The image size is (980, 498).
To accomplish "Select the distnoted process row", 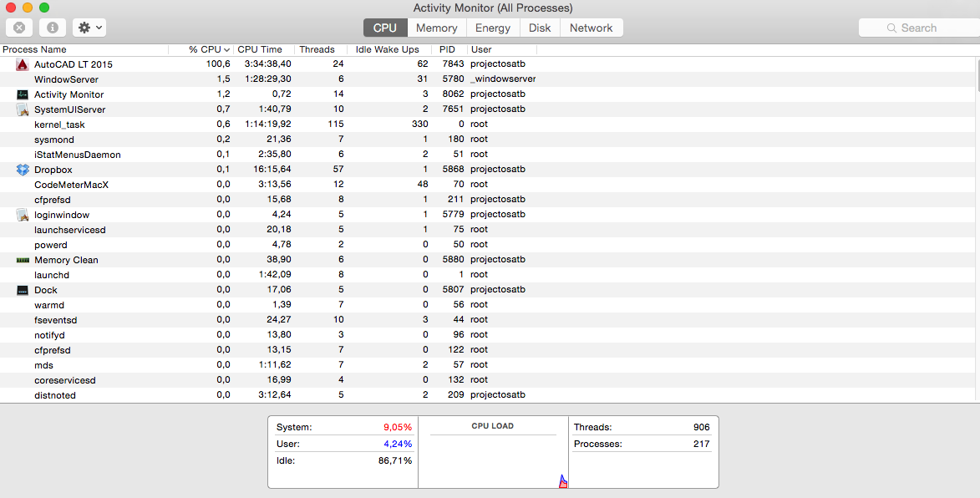I will (488, 395).
